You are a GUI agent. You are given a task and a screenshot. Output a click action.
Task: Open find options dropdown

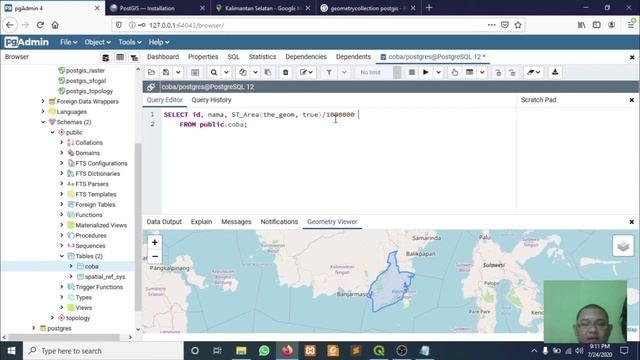click(x=226, y=72)
